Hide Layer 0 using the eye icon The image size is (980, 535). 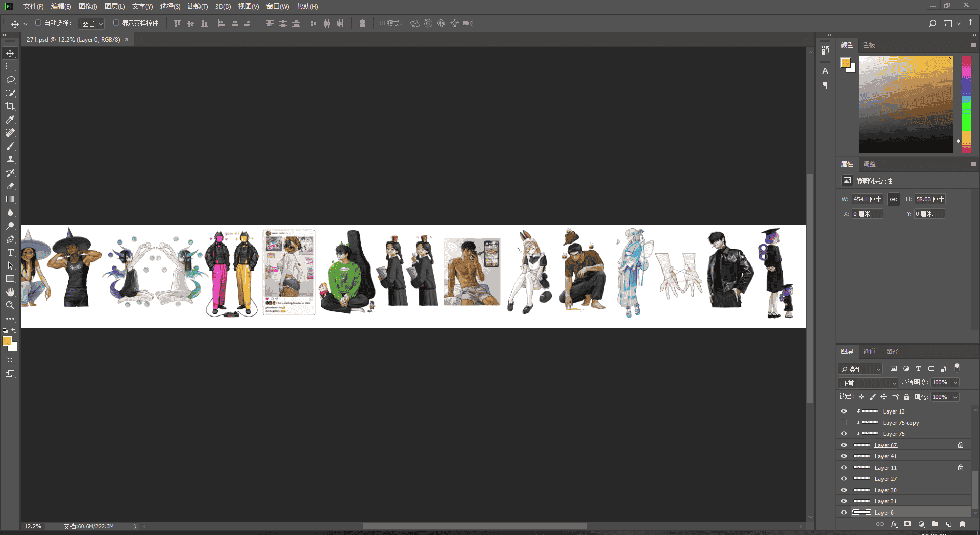coord(844,513)
